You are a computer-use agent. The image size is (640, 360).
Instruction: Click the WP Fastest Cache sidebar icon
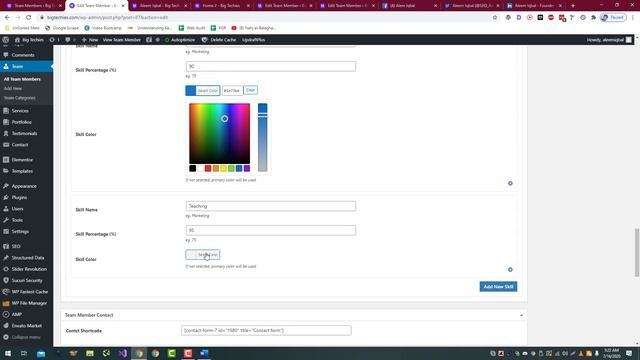tap(6, 292)
